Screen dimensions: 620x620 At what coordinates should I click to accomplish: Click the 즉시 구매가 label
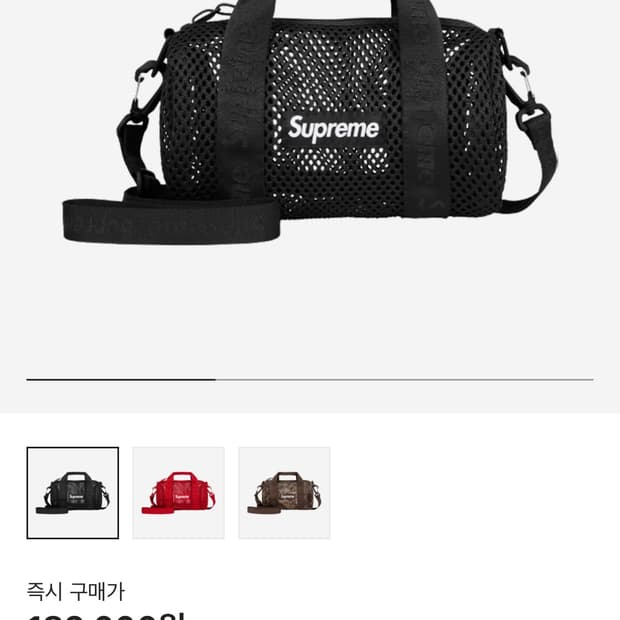[76, 592]
